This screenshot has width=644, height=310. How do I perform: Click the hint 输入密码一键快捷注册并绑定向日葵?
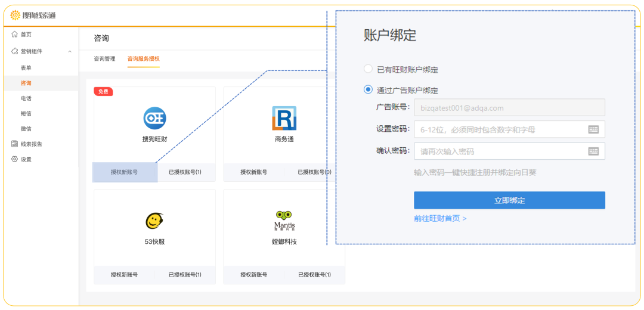click(x=475, y=172)
